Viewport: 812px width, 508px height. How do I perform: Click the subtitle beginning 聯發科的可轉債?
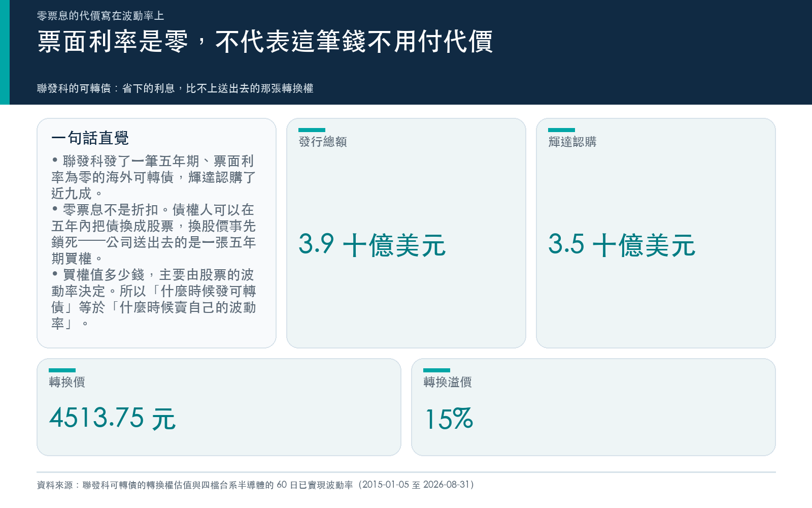click(x=175, y=88)
